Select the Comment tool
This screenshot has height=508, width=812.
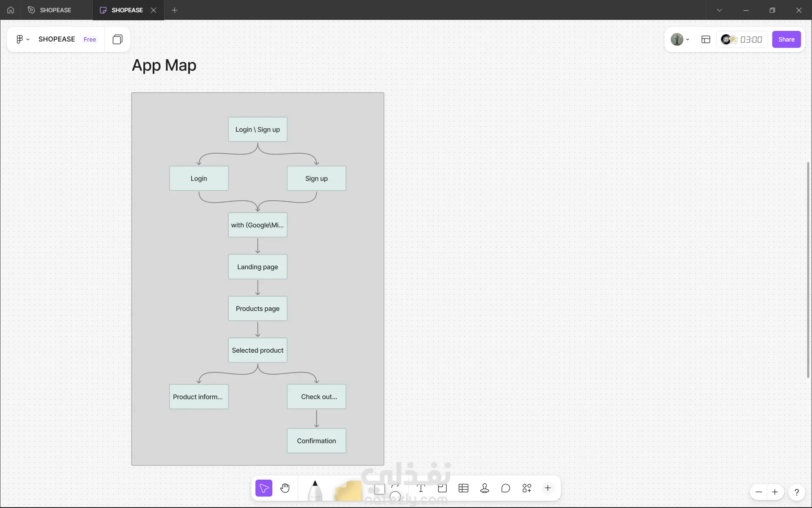tap(506, 488)
